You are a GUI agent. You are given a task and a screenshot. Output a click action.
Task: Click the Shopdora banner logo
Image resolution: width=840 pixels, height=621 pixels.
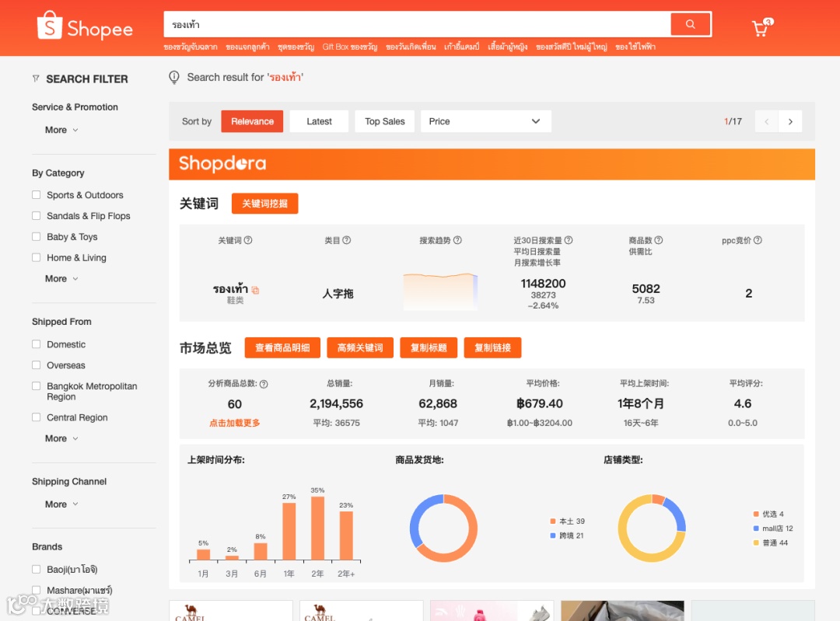click(x=222, y=163)
